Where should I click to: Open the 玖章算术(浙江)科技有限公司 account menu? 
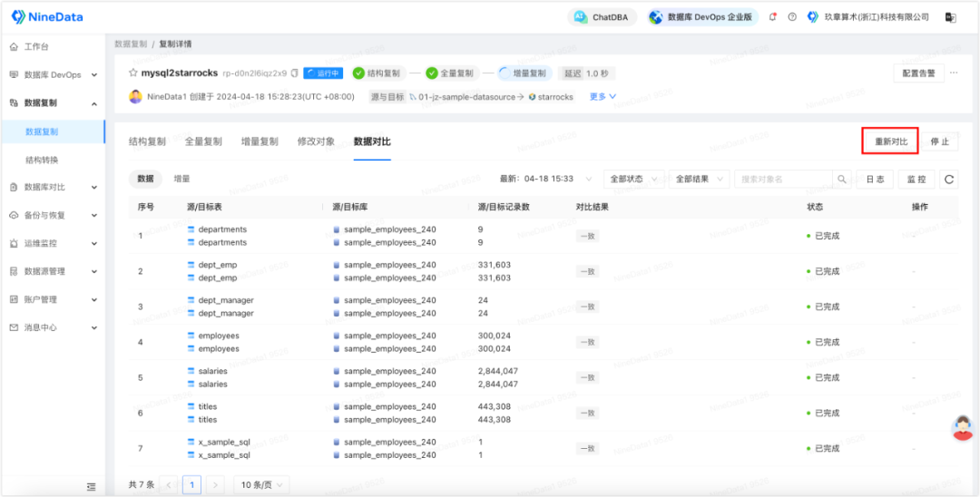point(868,17)
